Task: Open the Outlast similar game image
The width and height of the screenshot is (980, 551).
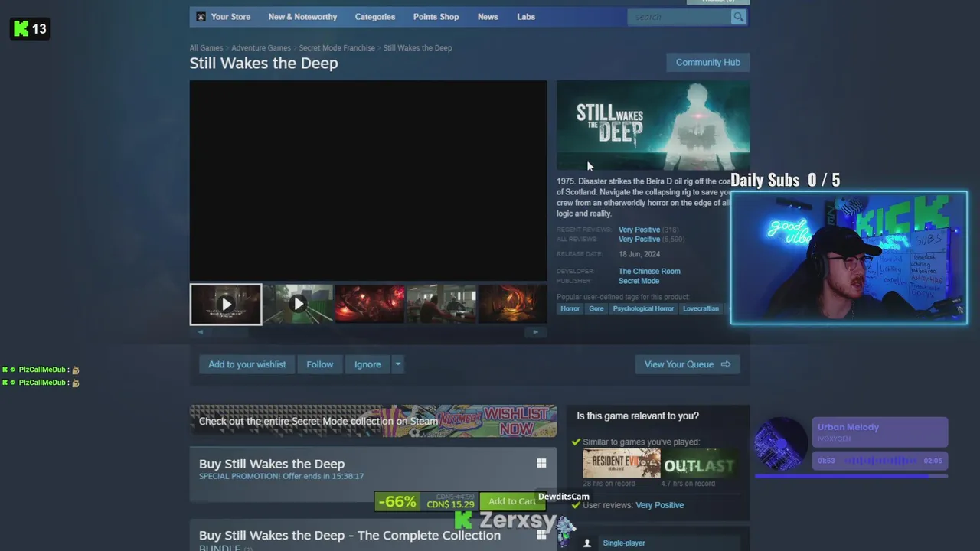Action: (x=700, y=464)
